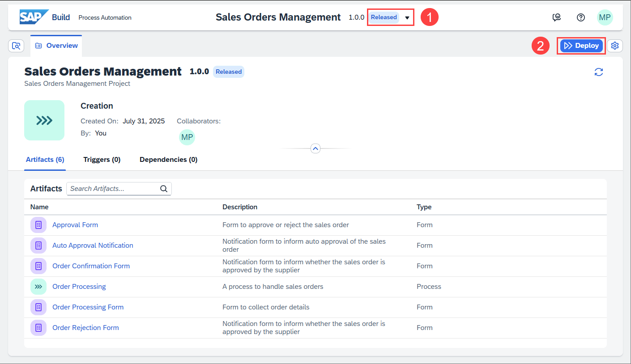631x364 pixels.
Task: Click the Type column header
Action: [424, 207]
